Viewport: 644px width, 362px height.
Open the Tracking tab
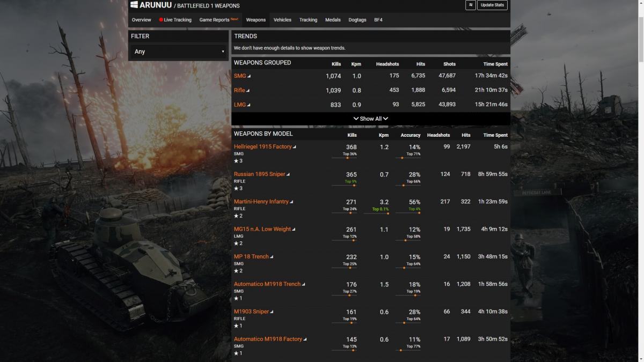pyautogui.click(x=308, y=20)
